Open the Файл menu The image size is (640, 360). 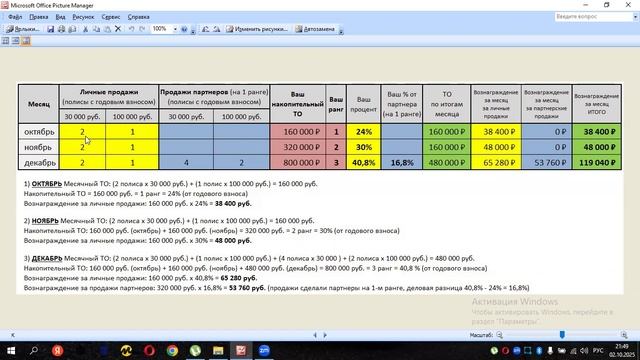(x=15, y=17)
